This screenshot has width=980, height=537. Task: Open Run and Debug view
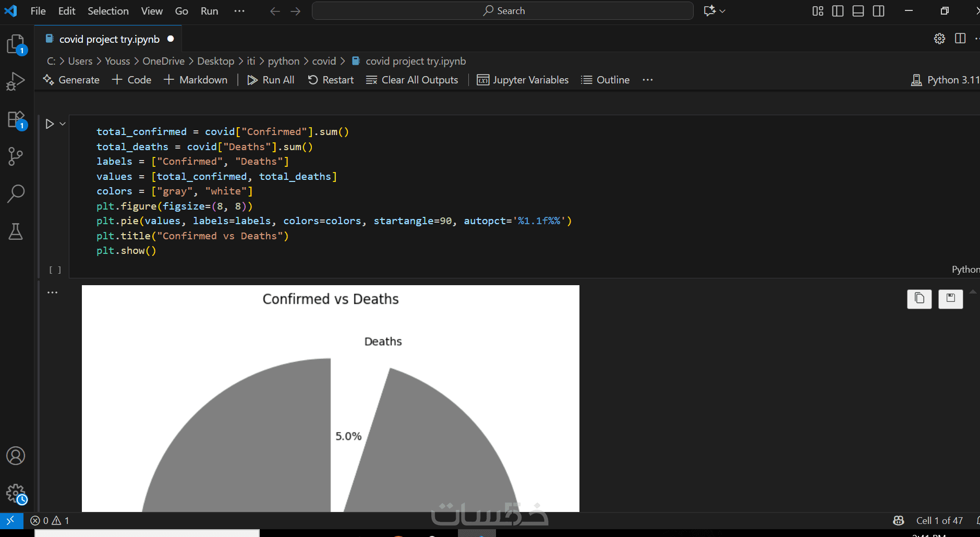click(x=16, y=81)
